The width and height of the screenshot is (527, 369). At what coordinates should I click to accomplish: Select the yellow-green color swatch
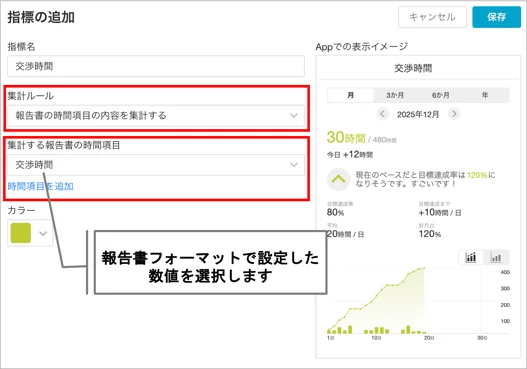coord(21,233)
